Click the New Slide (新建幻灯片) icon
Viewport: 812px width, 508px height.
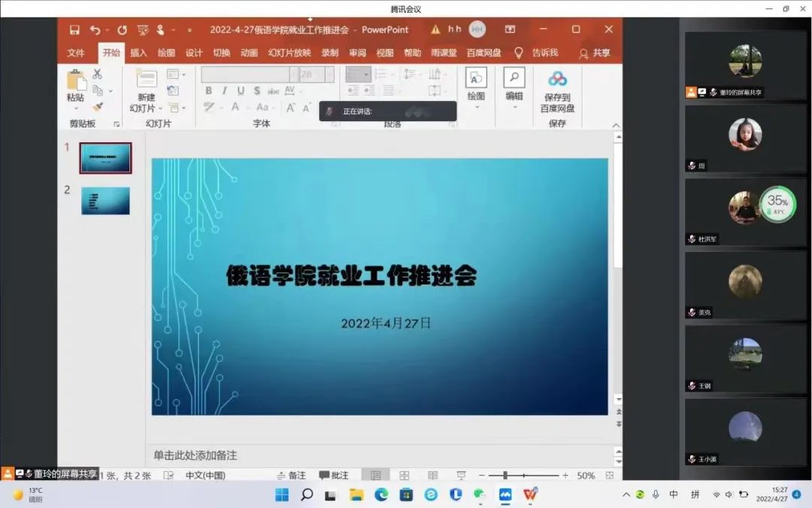[146, 80]
